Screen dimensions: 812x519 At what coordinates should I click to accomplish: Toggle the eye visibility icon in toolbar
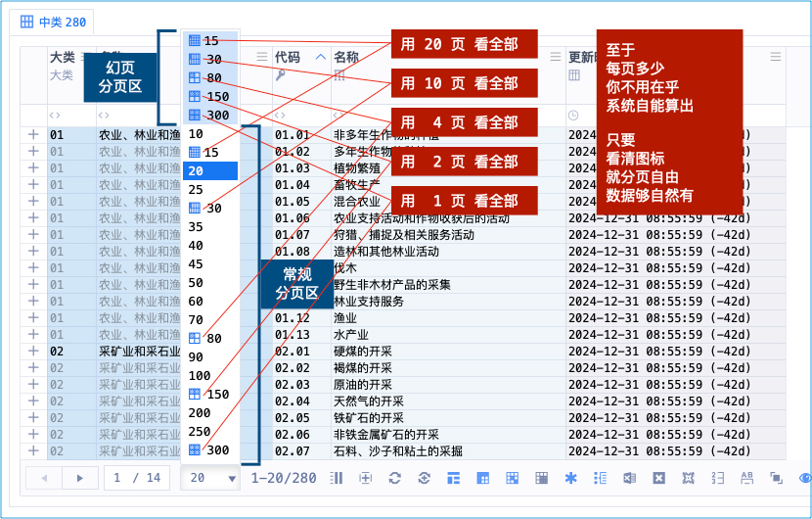tap(804, 478)
